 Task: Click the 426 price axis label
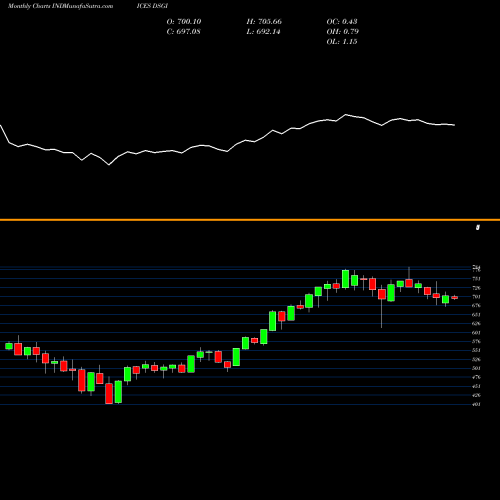(x=476, y=395)
